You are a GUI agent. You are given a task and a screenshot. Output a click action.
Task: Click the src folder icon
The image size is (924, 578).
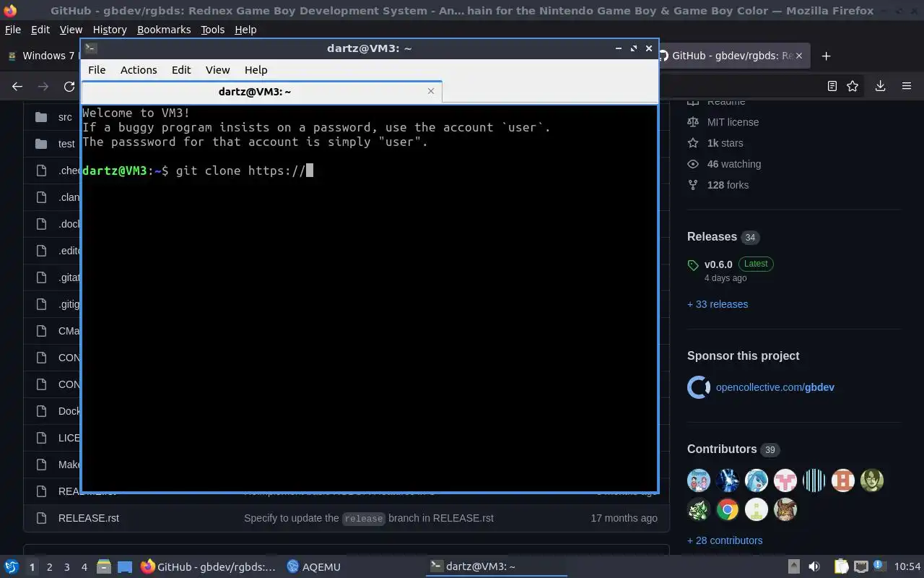click(x=41, y=117)
